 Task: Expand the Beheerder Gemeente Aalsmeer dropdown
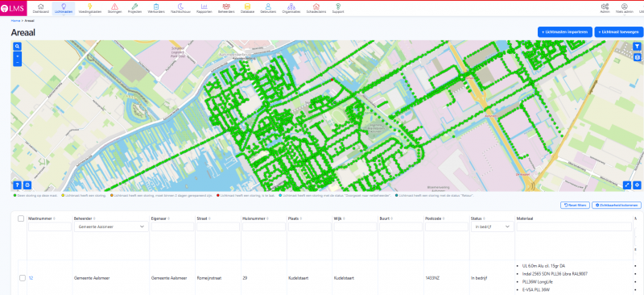[x=111, y=226]
